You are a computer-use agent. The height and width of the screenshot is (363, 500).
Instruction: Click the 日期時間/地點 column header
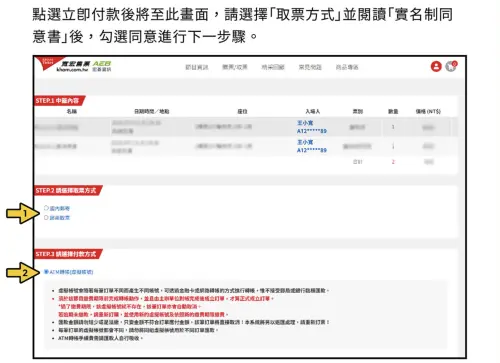pos(152,111)
